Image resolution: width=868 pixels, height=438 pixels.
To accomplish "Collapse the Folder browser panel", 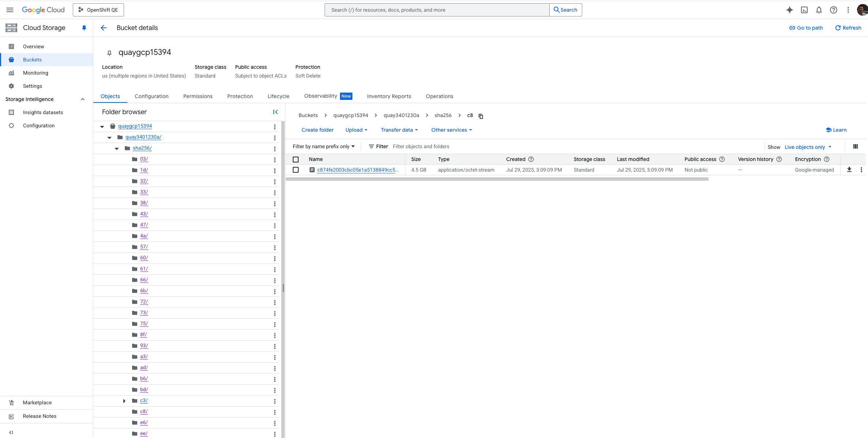I will point(275,112).
